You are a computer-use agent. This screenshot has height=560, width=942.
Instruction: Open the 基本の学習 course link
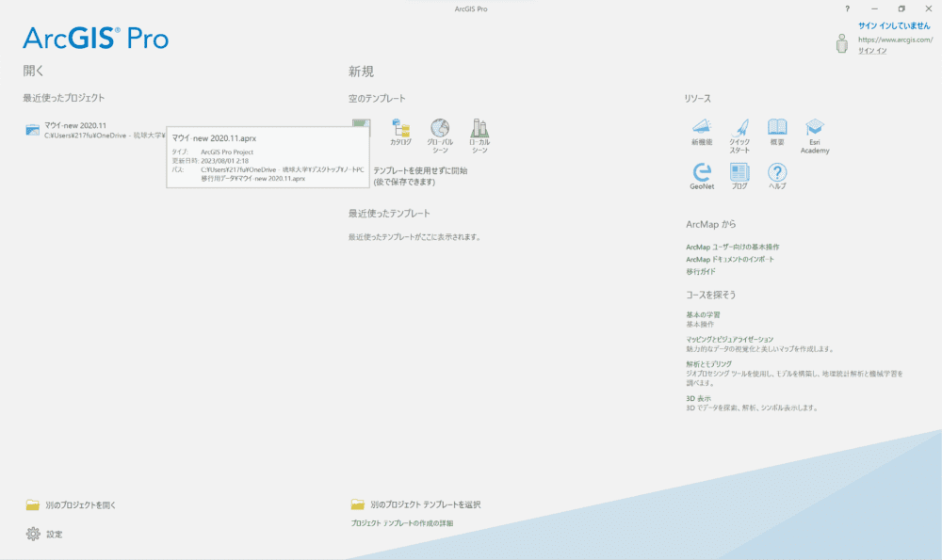[x=703, y=314]
